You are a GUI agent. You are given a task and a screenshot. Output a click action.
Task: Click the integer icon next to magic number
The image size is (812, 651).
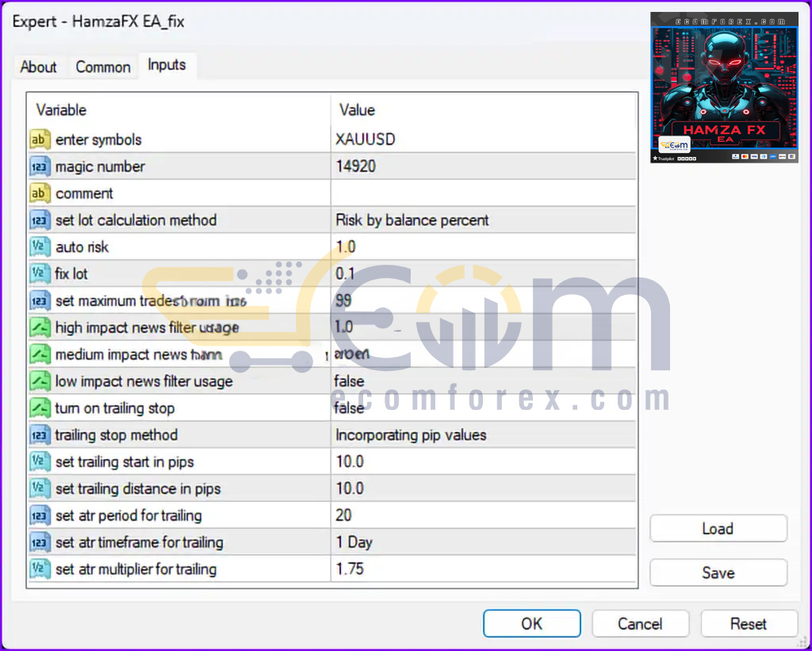40,167
